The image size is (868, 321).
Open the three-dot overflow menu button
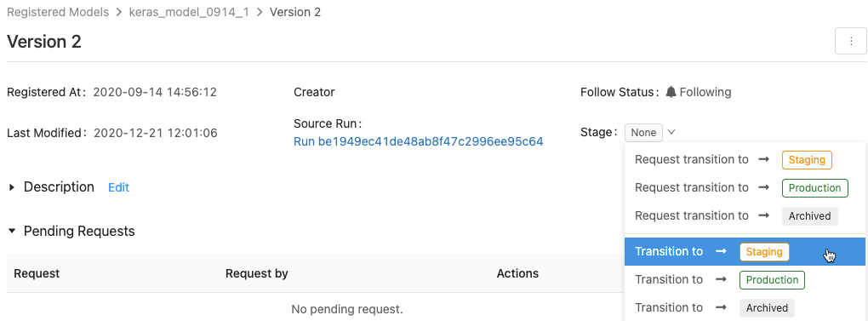click(x=850, y=42)
